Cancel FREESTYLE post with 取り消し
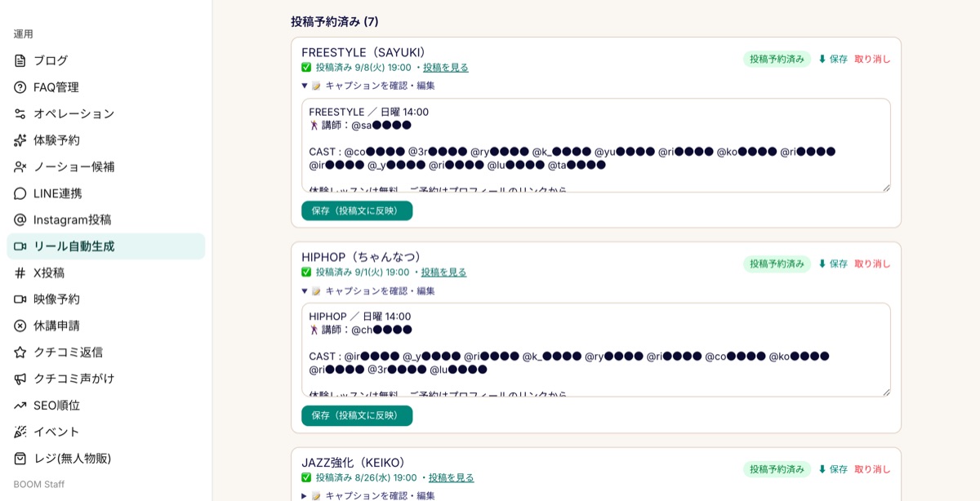The width and height of the screenshot is (980, 501). coord(872,59)
